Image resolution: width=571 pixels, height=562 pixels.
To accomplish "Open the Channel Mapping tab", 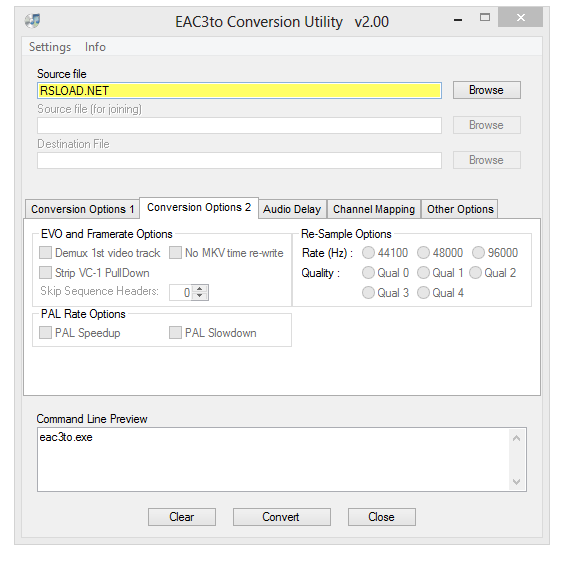I will (x=374, y=209).
